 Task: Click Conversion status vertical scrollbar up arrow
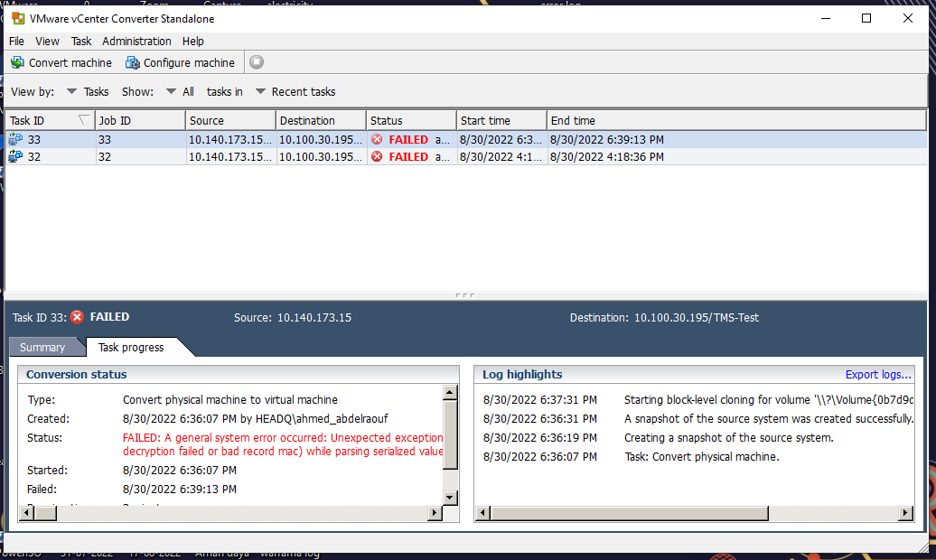point(451,392)
